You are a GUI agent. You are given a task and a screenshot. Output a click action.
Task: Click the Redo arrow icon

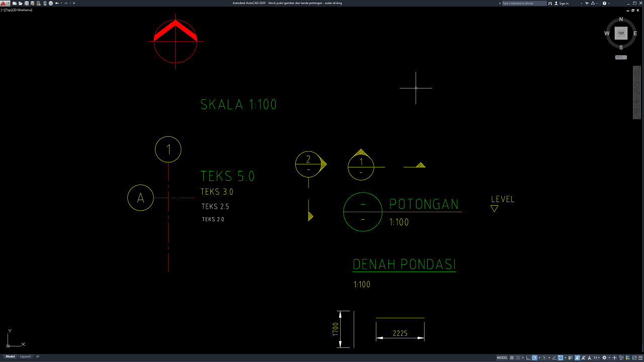click(x=66, y=3)
